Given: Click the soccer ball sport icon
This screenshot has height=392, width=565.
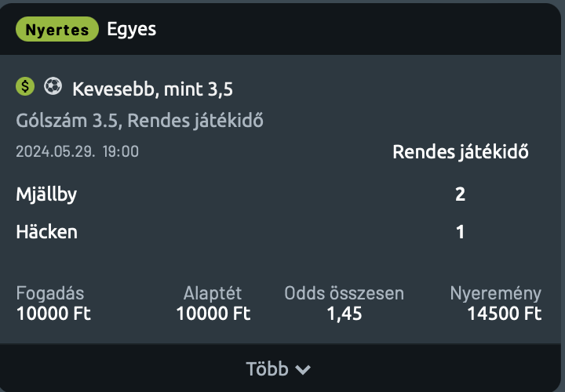Looking at the screenshot, I should point(53,87).
